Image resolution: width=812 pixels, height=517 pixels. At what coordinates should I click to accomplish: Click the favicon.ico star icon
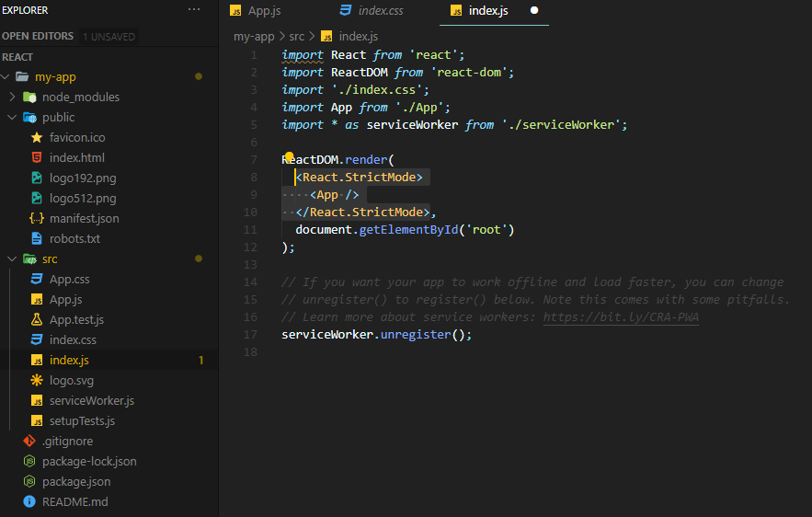pyautogui.click(x=37, y=137)
